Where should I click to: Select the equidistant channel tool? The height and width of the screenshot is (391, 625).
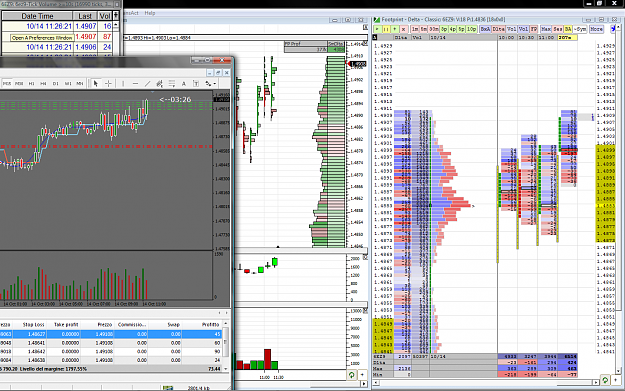(159, 83)
